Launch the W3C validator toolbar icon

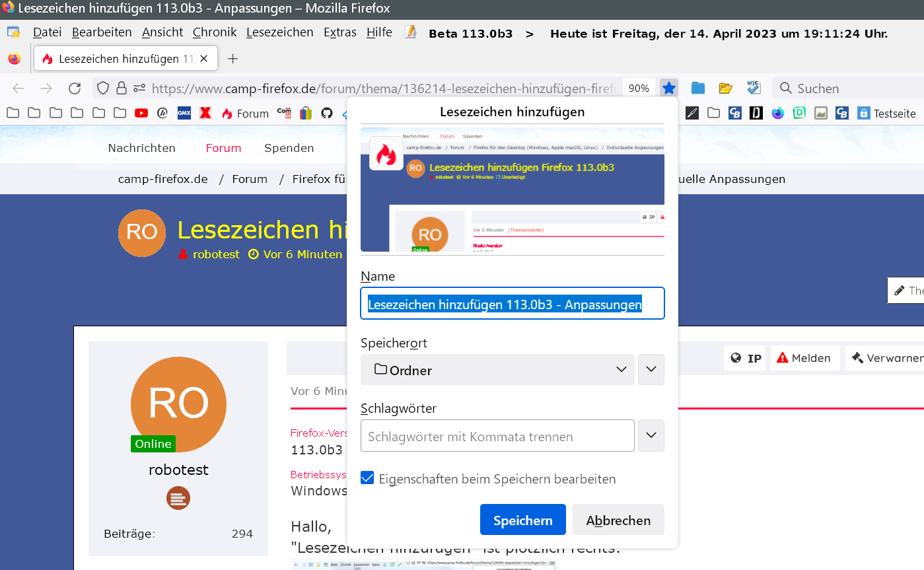(x=754, y=88)
